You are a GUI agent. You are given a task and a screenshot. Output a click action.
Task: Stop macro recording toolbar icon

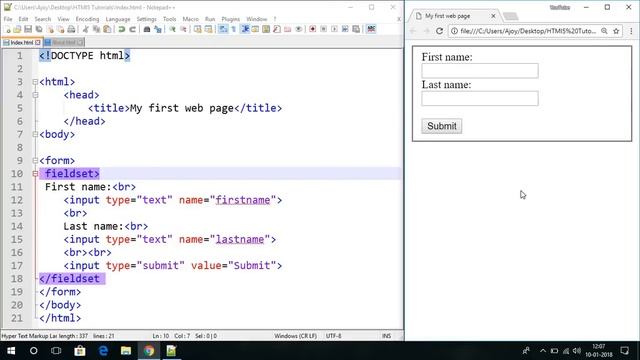(323, 29)
